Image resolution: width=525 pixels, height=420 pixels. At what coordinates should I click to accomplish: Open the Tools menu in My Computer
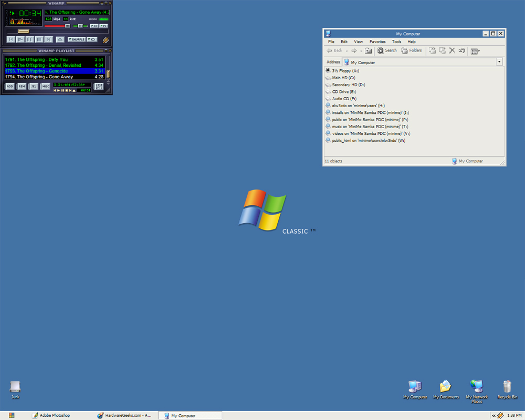pos(397,41)
